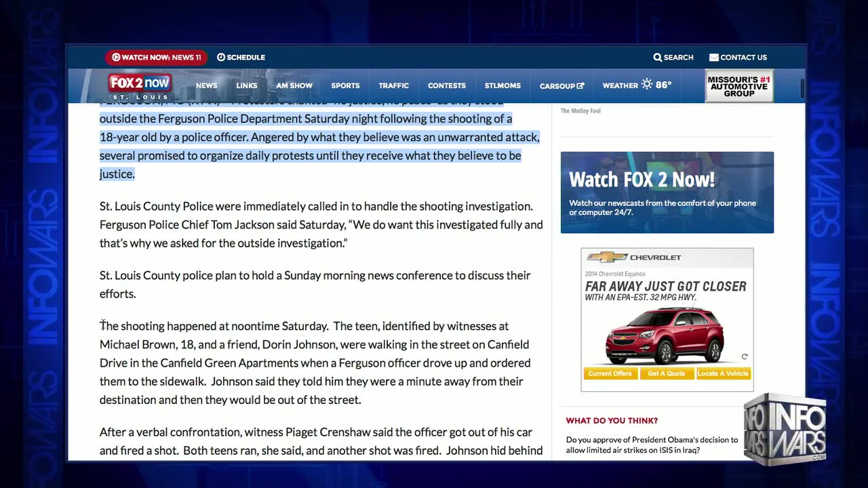Viewport: 868px width, 488px height.
Task: Open Contact Us envelope icon
Action: click(x=714, y=58)
